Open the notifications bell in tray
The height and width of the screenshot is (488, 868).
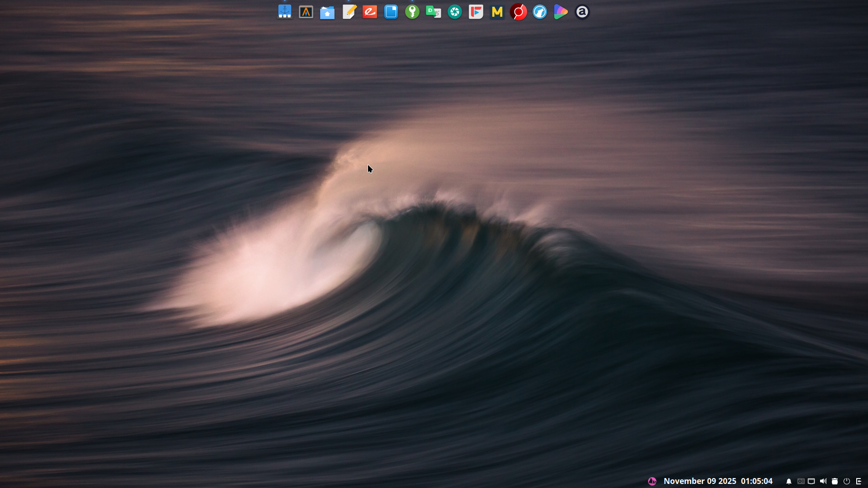(x=789, y=481)
